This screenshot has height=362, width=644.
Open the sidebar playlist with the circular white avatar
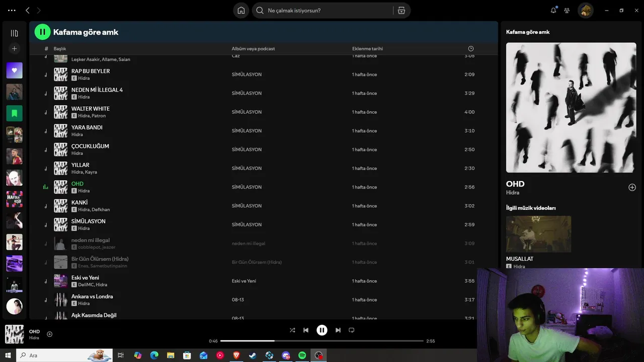(x=14, y=306)
